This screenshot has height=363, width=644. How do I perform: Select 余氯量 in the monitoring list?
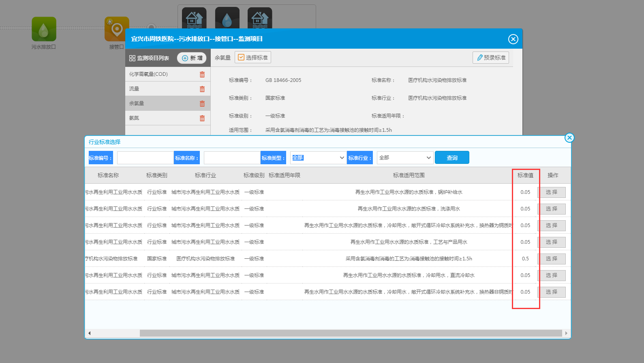[168, 103]
